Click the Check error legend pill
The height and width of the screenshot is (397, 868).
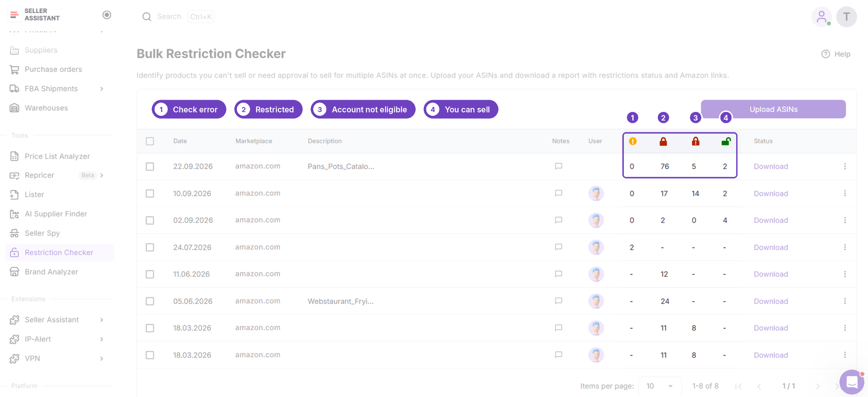coord(189,109)
